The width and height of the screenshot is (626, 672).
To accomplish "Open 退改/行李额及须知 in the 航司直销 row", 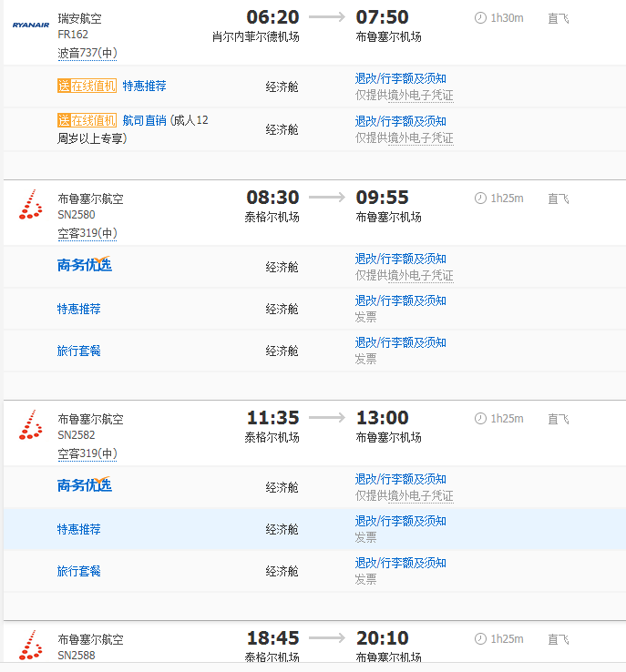I will (x=400, y=121).
